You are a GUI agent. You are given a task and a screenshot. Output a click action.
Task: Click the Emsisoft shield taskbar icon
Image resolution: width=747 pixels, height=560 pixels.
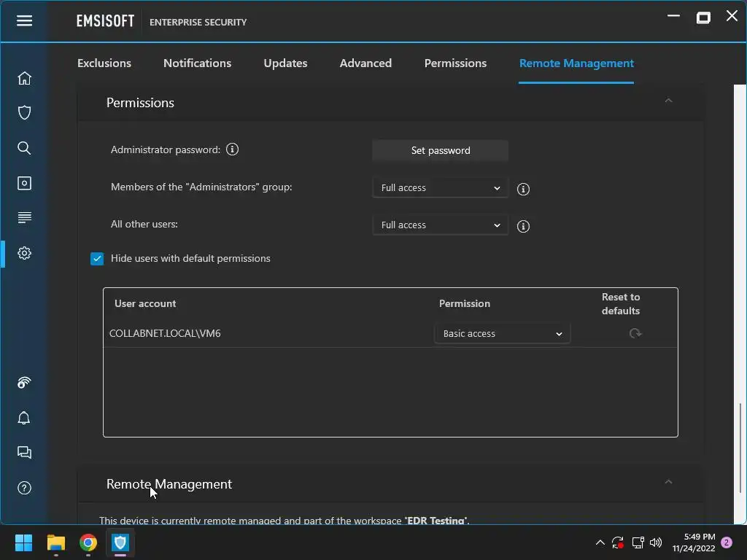pyautogui.click(x=120, y=542)
